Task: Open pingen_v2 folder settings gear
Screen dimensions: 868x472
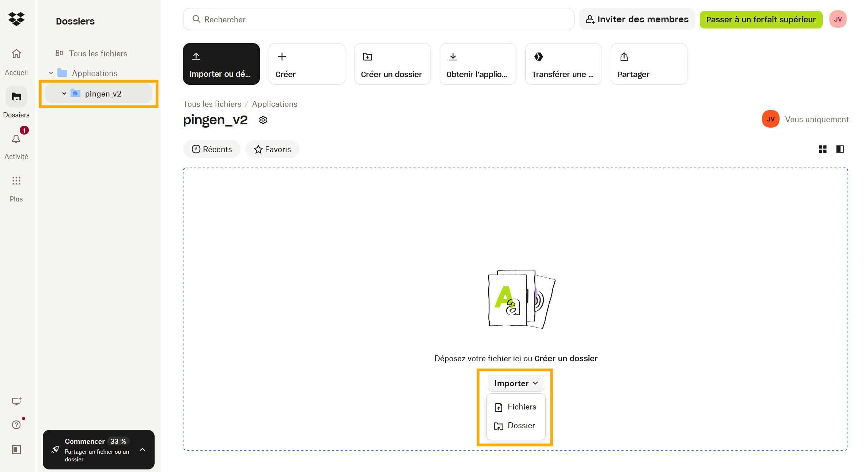Action: [263, 120]
